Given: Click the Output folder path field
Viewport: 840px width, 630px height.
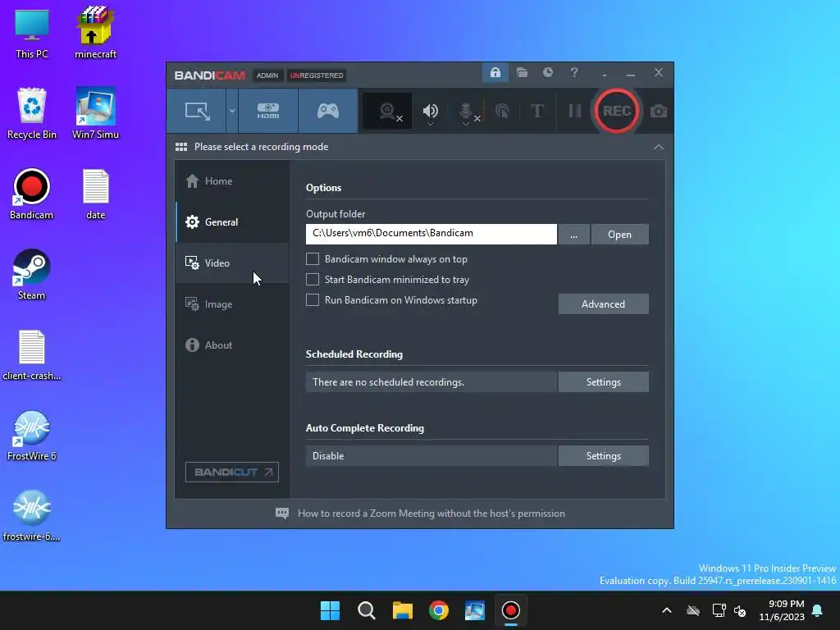Looking at the screenshot, I should (x=431, y=234).
